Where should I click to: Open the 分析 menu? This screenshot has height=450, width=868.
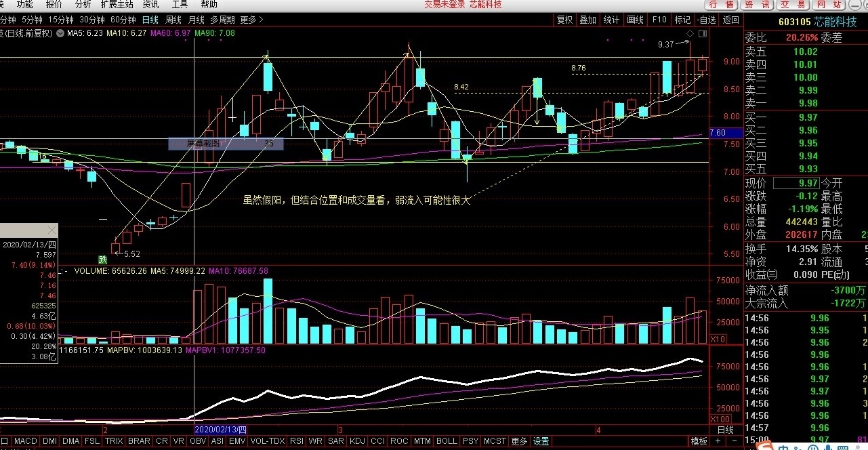coord(83,4)
